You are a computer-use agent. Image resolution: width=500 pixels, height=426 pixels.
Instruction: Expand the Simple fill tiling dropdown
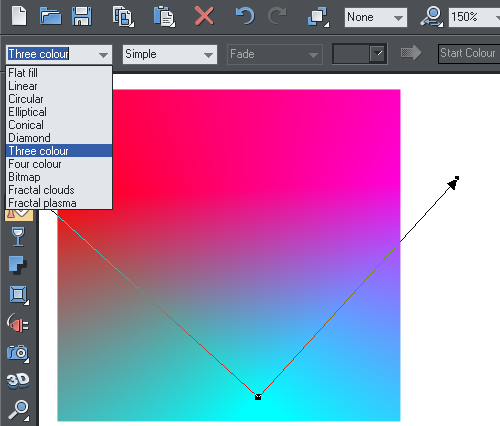click(x=170, y=54)
